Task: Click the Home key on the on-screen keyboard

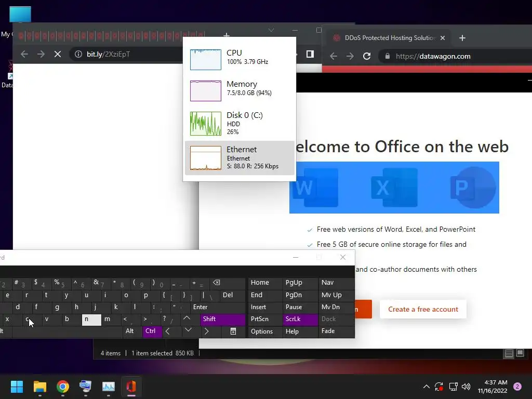Action: coord(265,283)
